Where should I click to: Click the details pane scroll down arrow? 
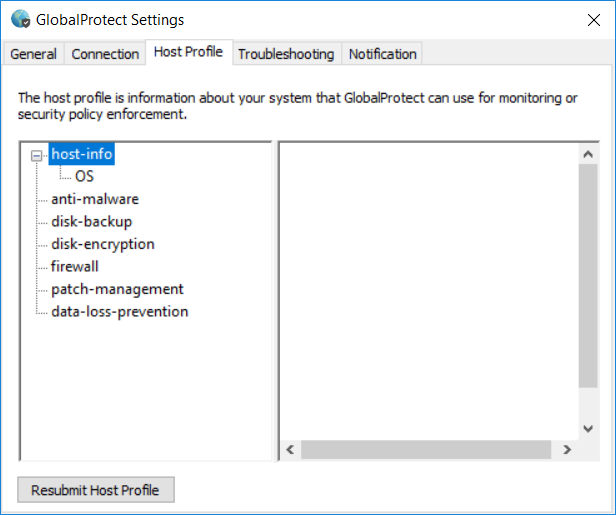tap(588, 428)
